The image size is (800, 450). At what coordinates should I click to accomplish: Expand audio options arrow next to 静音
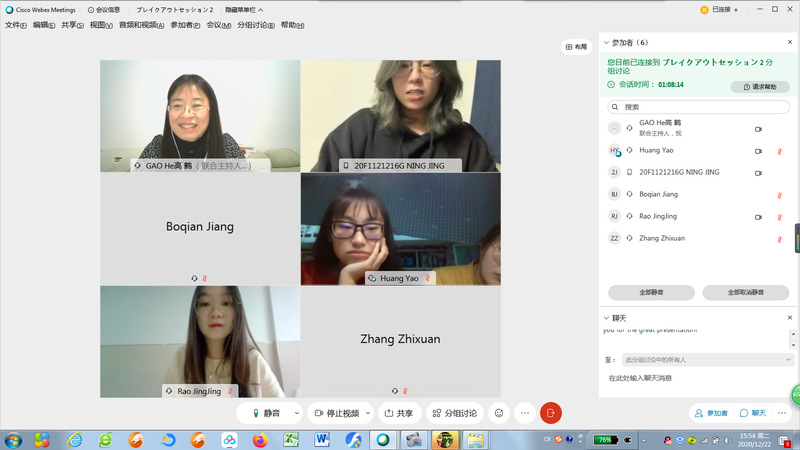296,412
